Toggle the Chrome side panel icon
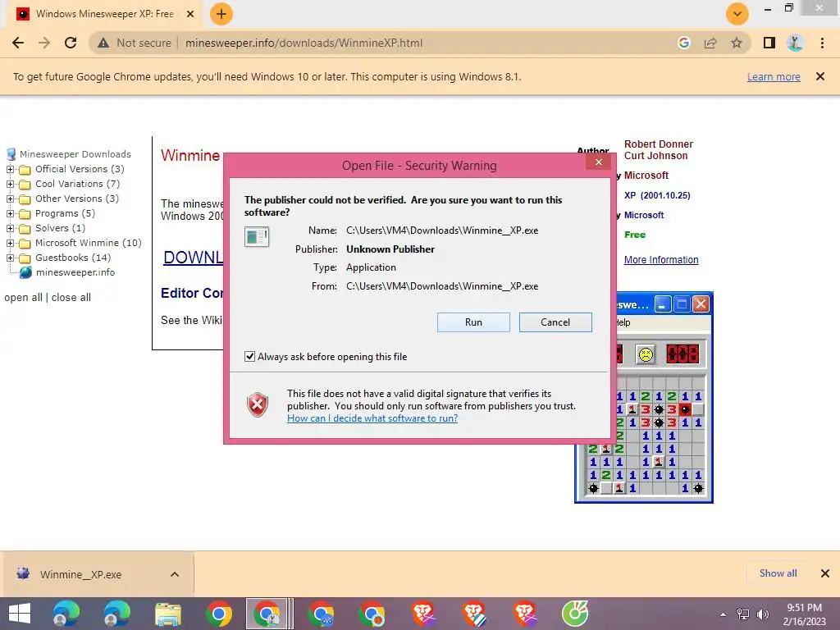840x630 pixels. [x=769, y=43]
